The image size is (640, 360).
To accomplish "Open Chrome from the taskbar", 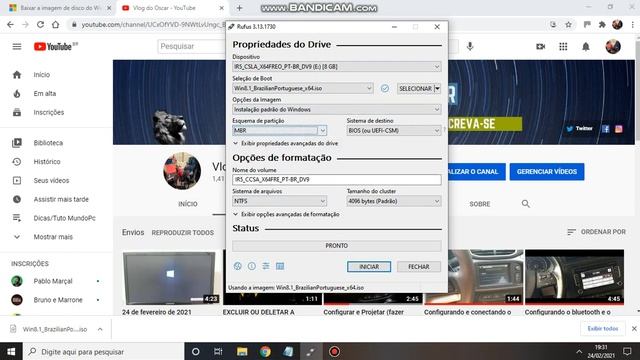I will pos(265,351).
